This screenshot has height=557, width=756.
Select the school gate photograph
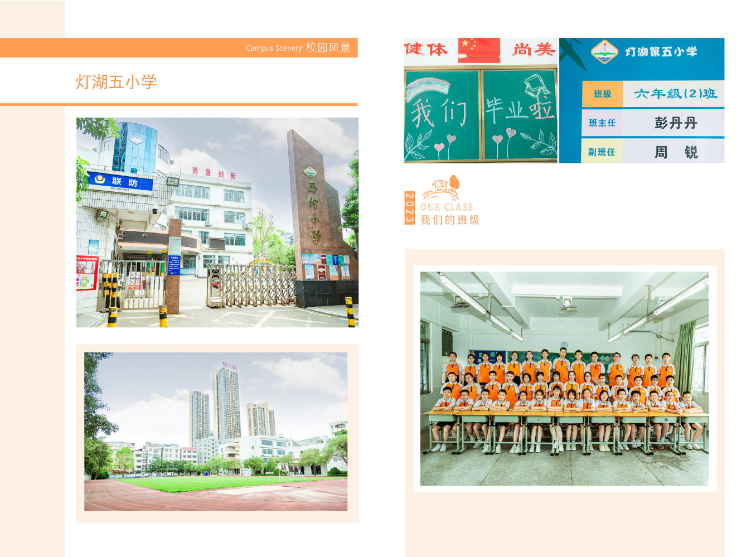click(x=217, y=222)
